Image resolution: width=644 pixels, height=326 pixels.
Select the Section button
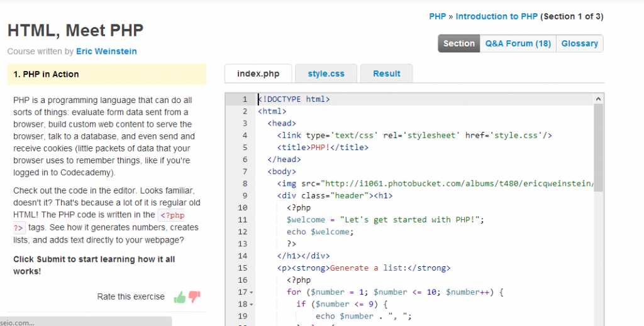(458, 43)
